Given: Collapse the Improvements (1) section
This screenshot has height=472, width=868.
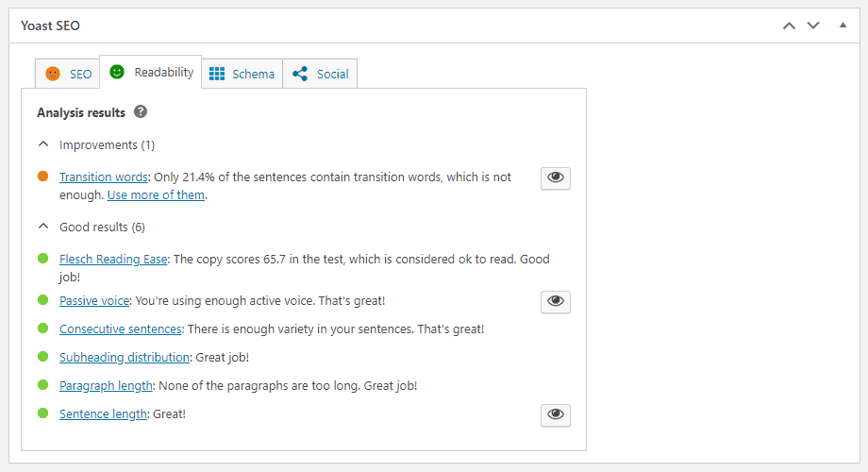Looking at the screenshot, I should tap(96, 145).
